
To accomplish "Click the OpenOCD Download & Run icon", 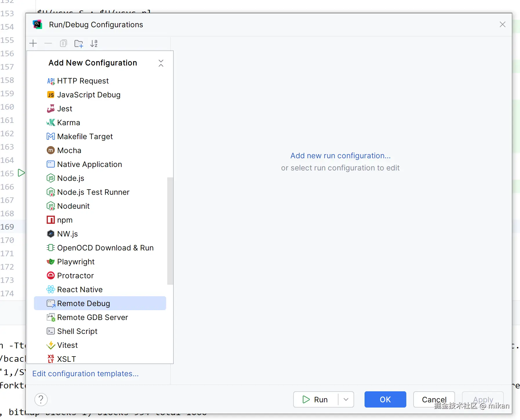I will [51, 248].
